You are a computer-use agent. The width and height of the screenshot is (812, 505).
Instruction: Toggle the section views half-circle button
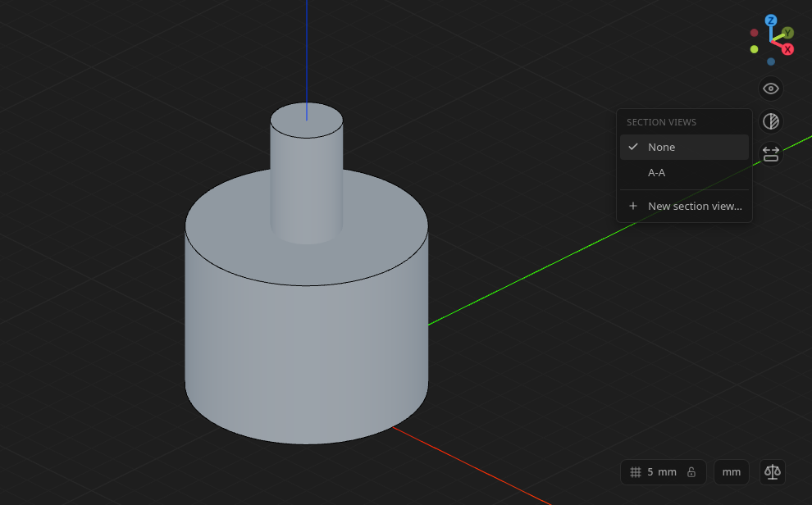click(770, 121)
